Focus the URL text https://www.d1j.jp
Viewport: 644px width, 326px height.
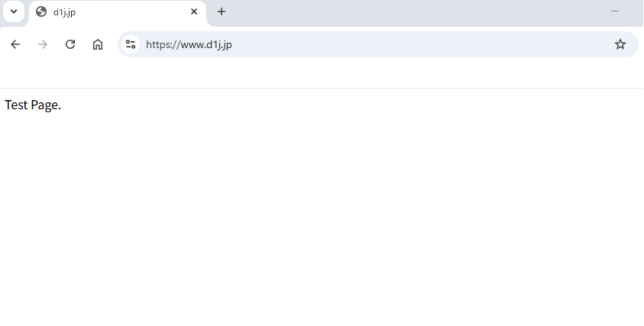(189, 44)
